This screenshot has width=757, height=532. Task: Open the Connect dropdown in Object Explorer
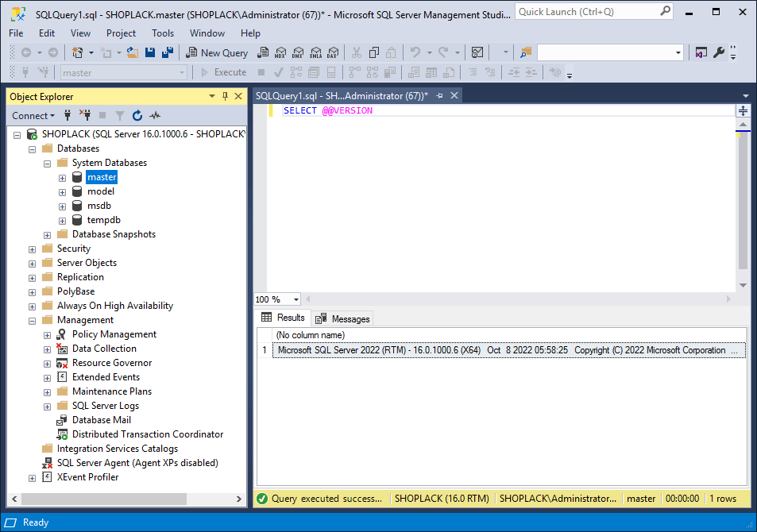tap(33, 115)
